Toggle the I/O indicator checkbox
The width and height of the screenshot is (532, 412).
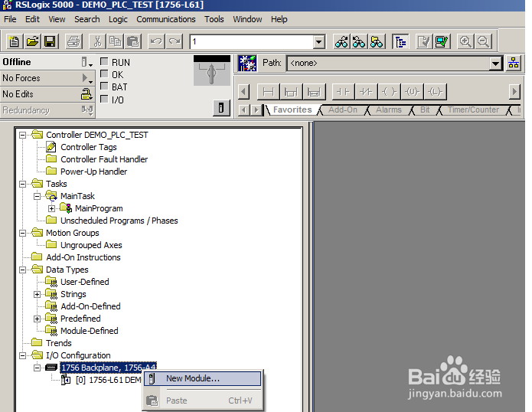pyautogui.click(x=105, y=99)
